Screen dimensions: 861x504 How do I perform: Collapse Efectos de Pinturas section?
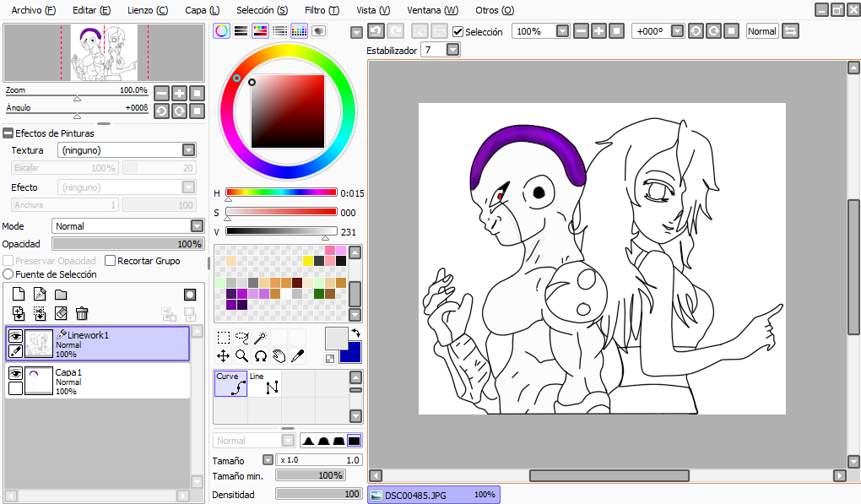pos(8,133)
